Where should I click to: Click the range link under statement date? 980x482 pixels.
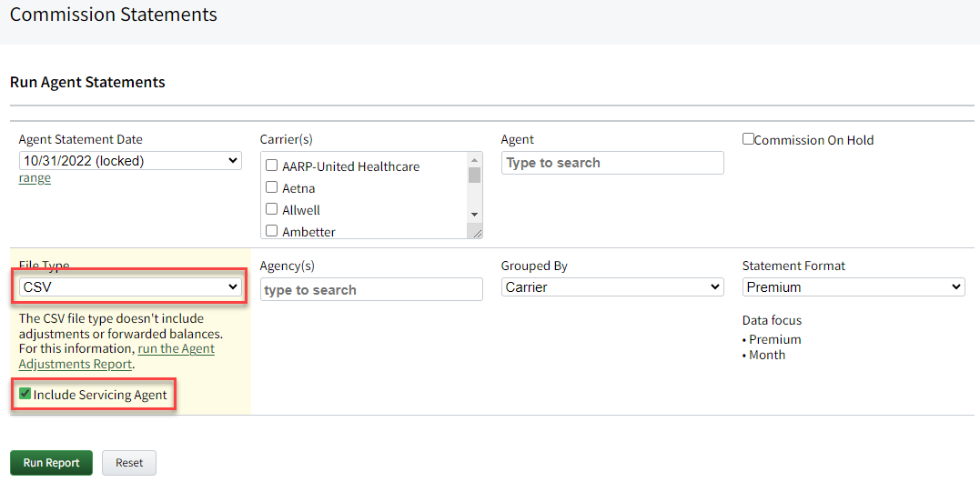click(35, 178)
